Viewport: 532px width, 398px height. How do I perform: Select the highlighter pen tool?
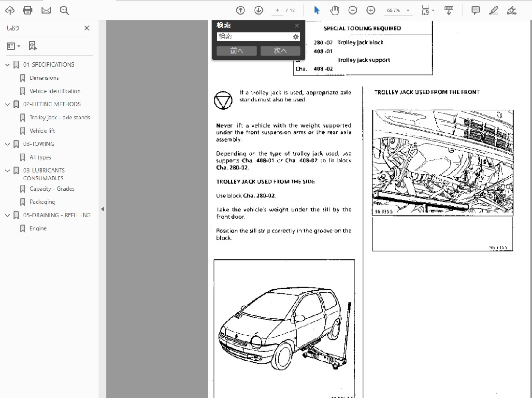pyautogui.click(x=494, y=11)
